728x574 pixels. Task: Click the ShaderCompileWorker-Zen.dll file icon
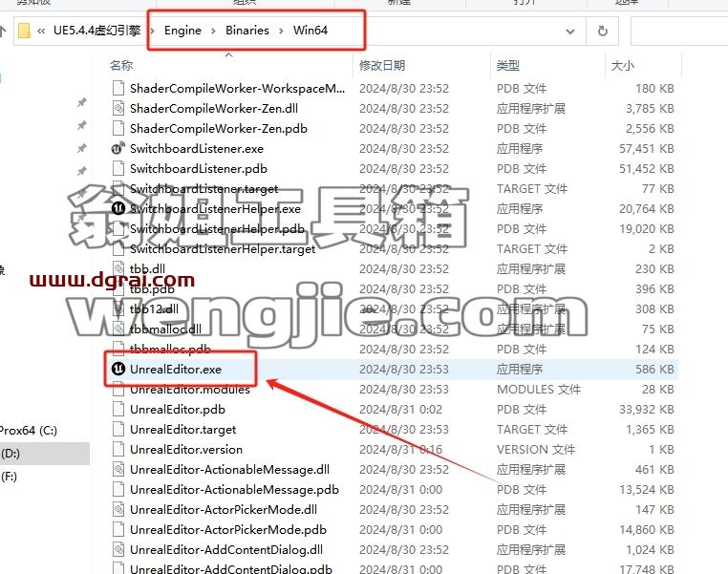pos(118,108)
